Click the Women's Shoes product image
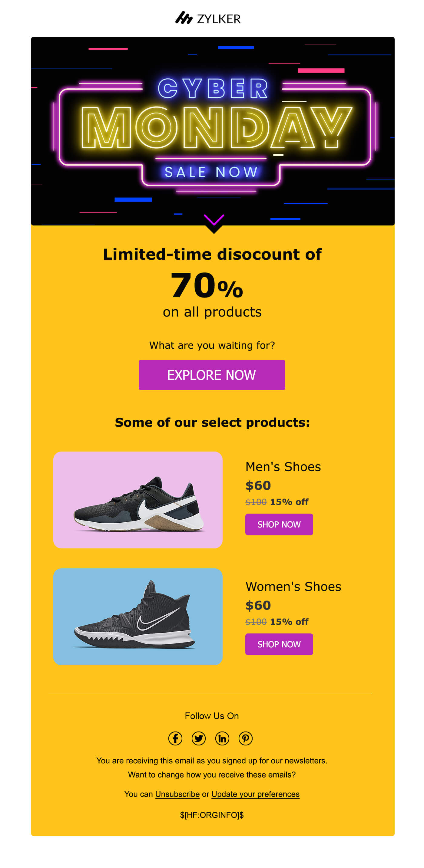The height and width of the screenshot is (868, 424). (x=137, y=616)
